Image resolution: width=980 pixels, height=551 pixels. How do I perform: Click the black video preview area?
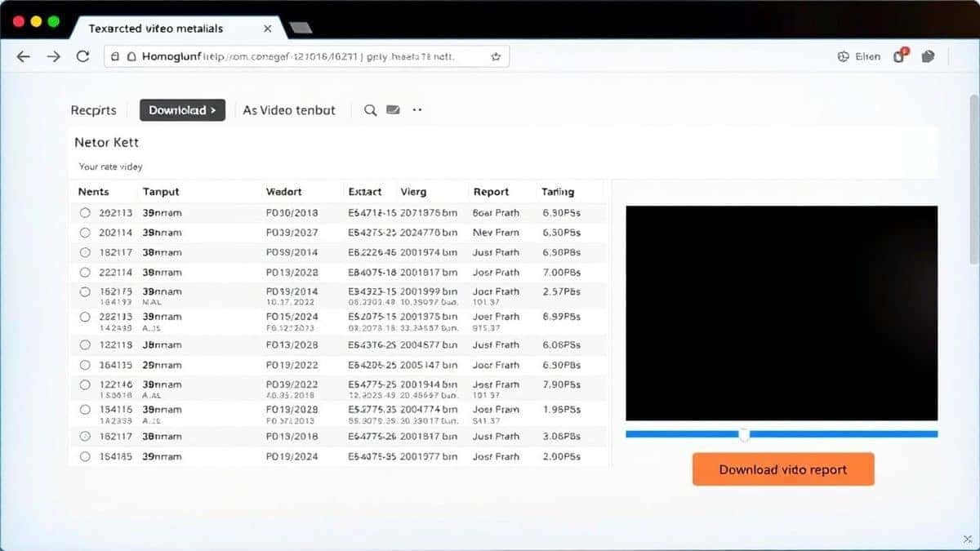click(x=782, y=313)
